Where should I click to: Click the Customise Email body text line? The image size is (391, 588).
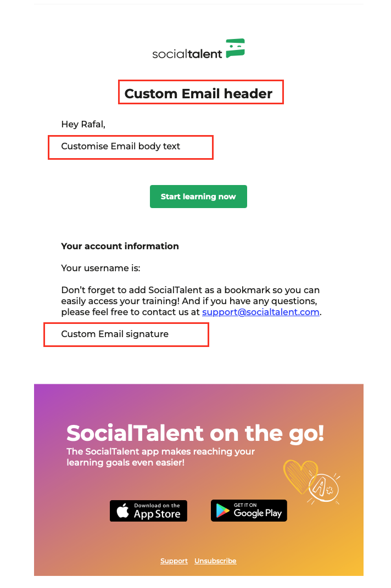pyautogui.click(x=120, y=146)
